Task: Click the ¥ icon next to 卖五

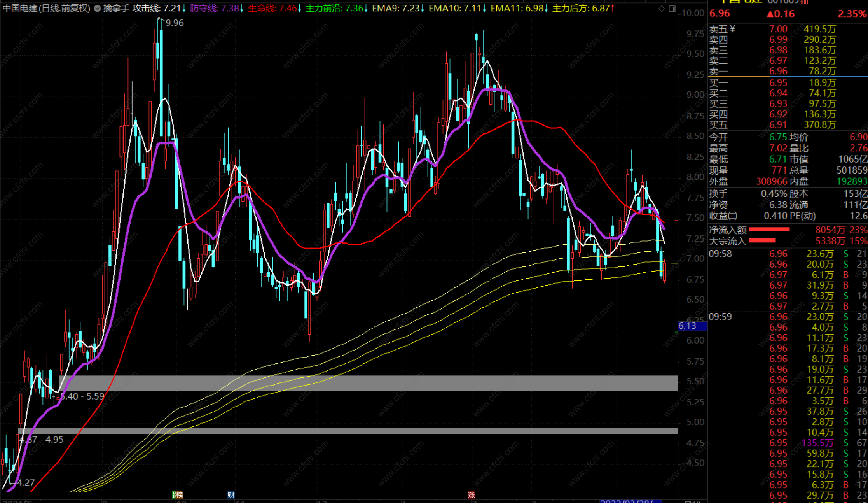Action: tap(733, 29)
